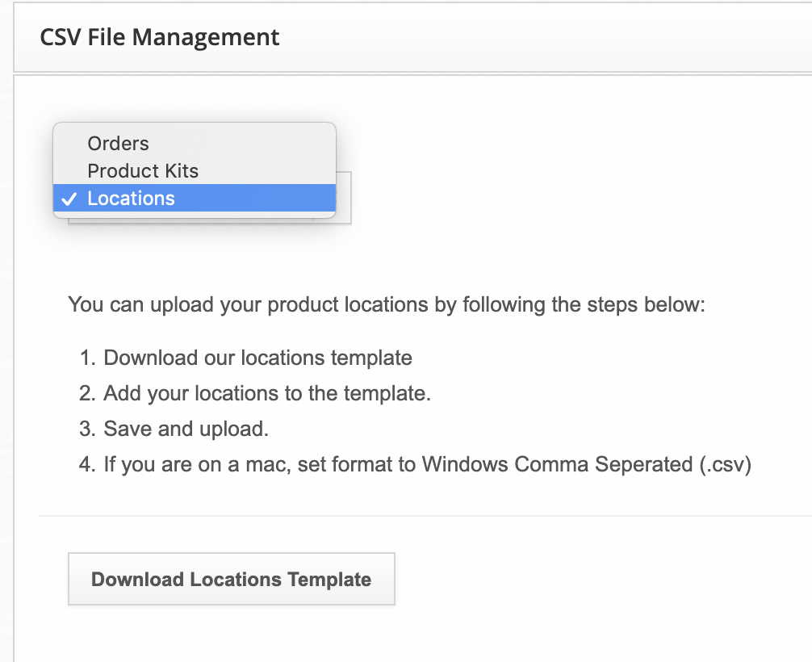Select the checked Locations option
The height and width of the screenshot is (662, 812).
coord(195,199)
